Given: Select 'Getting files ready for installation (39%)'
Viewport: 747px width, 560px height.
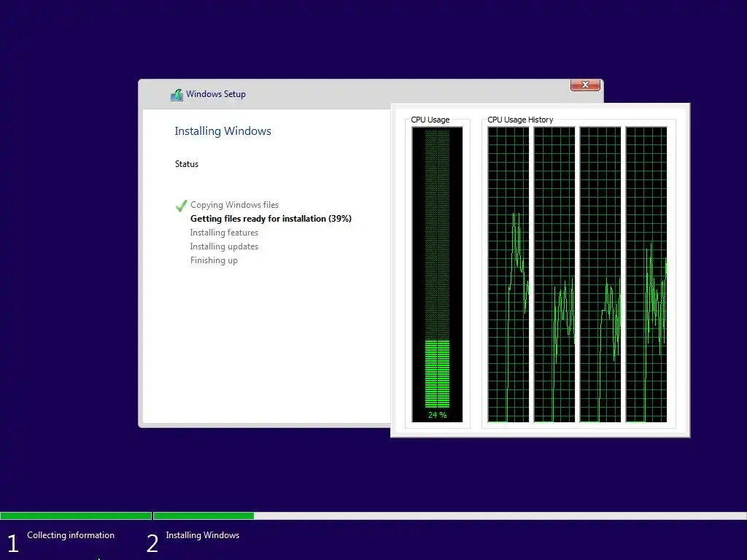Looking at the screenshot, I should pos(271,219).
